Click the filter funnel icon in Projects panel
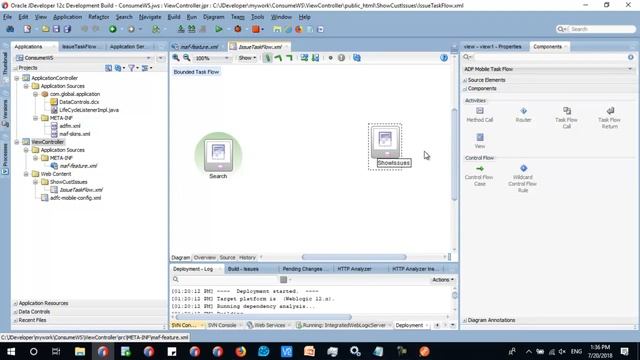 point(131,68)
